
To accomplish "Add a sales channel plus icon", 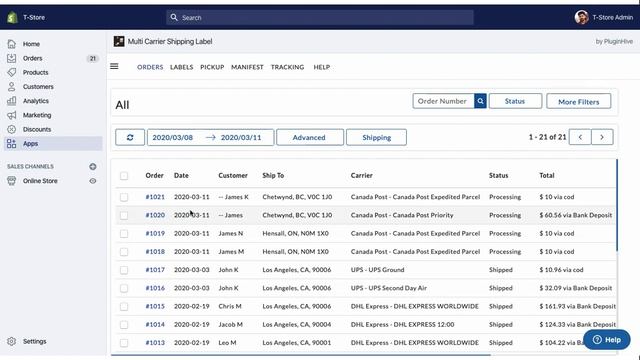I will coord(93,167).
